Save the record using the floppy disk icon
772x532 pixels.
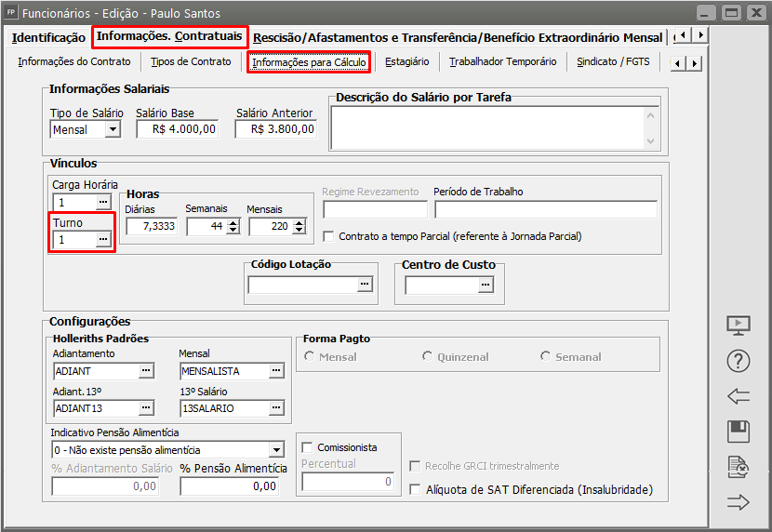[x=738, y=432]
